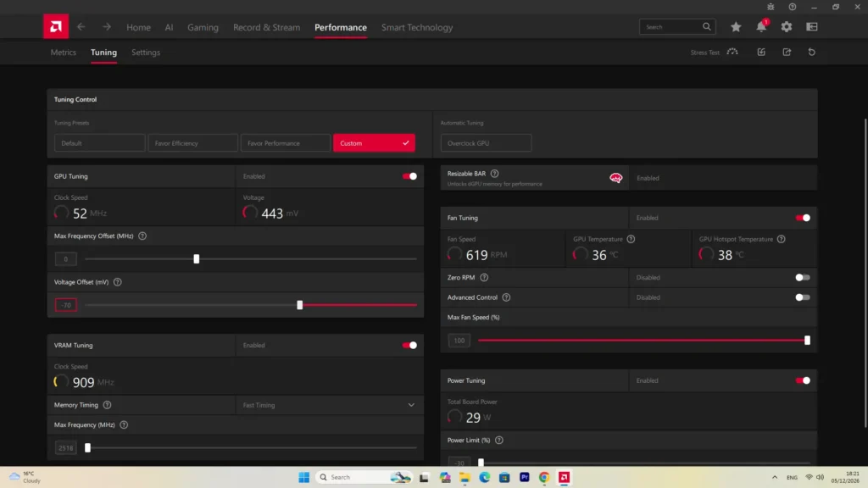Click the export profile icon

(787, 52)
